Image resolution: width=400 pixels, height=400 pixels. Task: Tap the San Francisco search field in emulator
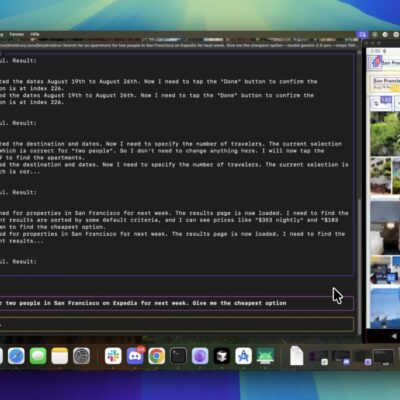tap(386, 83)
